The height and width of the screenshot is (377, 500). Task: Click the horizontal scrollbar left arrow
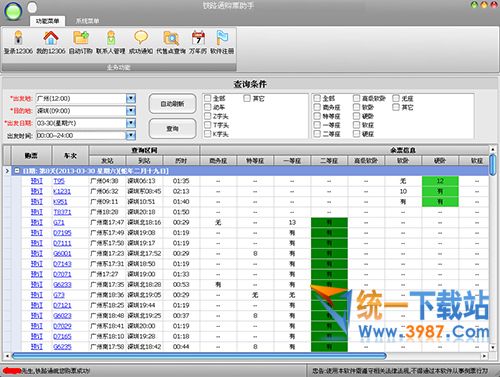click(x=7, y=356)
